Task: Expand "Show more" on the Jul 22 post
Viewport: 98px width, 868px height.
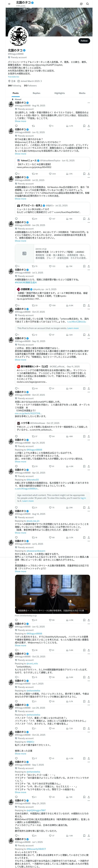Action: [20, 199]
